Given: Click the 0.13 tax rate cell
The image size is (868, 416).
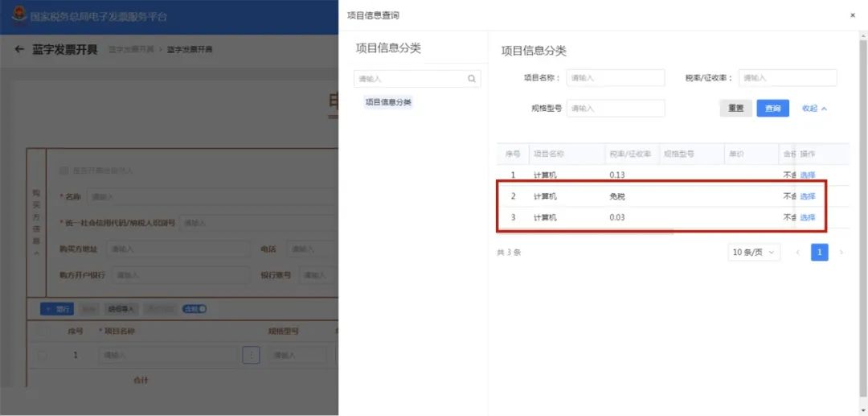Looking at the screenshot, I should [616, 175].
